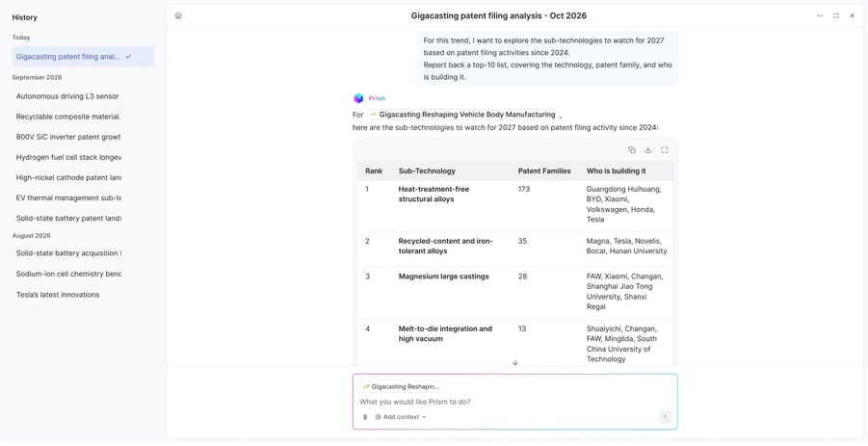Click the 'Guangdong Huihuang, BYD, Xiaomi' builders cell
The image size is (868, 446).
tap(624, 204)
